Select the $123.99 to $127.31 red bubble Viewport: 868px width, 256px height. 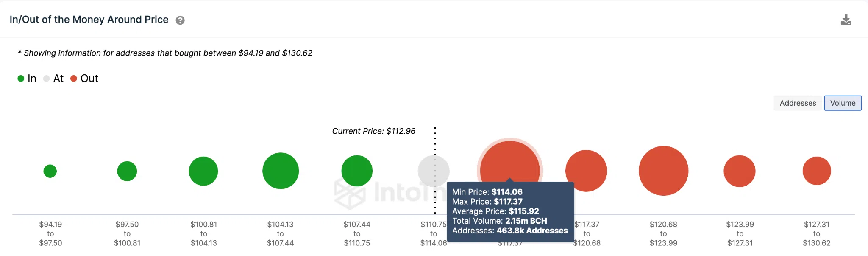(x=740, y=171)
